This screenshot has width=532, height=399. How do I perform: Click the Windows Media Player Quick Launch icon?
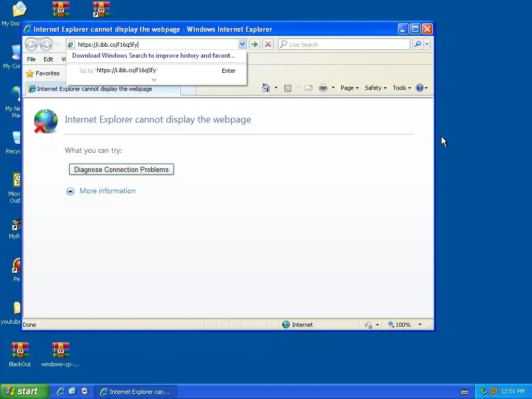[x=85, y=391]
